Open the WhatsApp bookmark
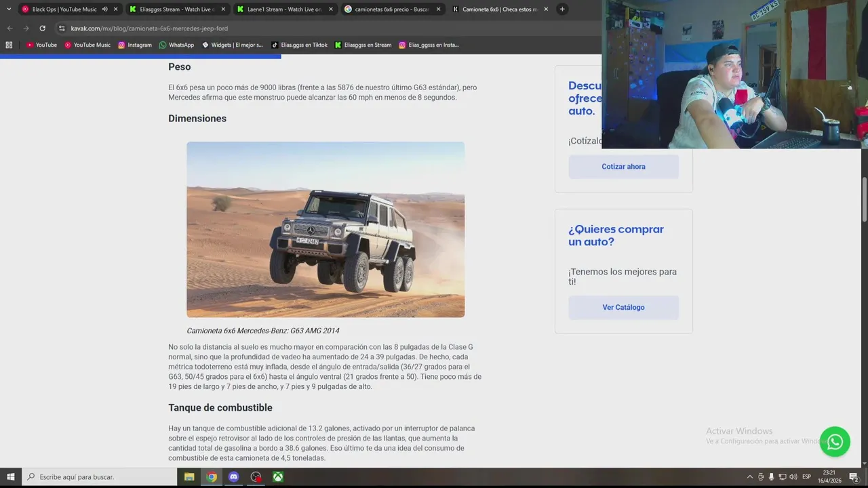868x488 pixels. click(x=176, y=45)
